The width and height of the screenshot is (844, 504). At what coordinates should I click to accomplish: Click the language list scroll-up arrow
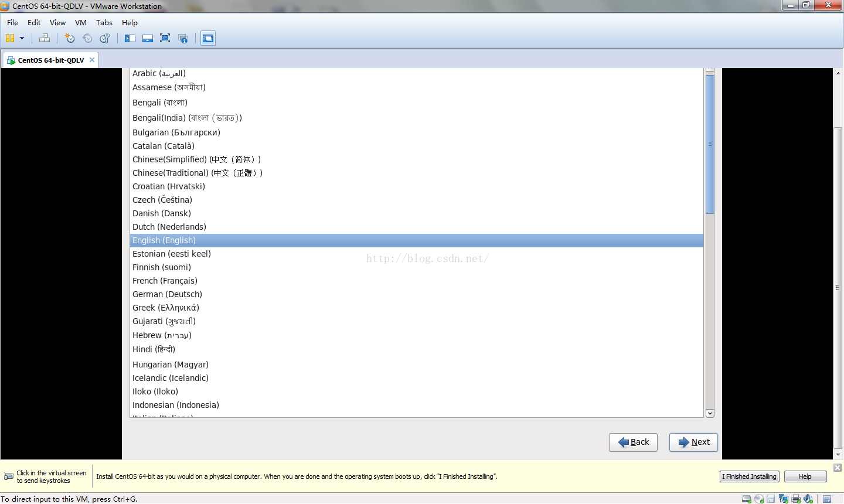pyautogui.click(x=710, y=70)
